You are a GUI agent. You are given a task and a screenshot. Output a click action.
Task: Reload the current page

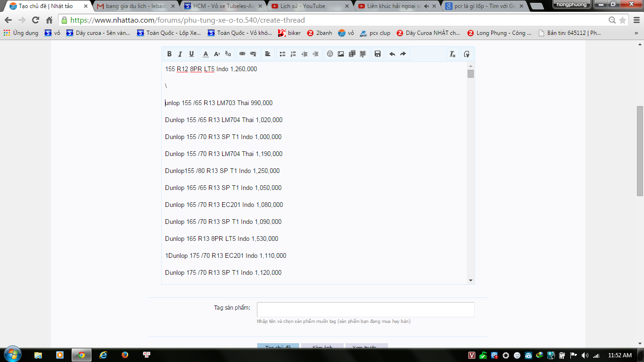click(x=35, y=20)
